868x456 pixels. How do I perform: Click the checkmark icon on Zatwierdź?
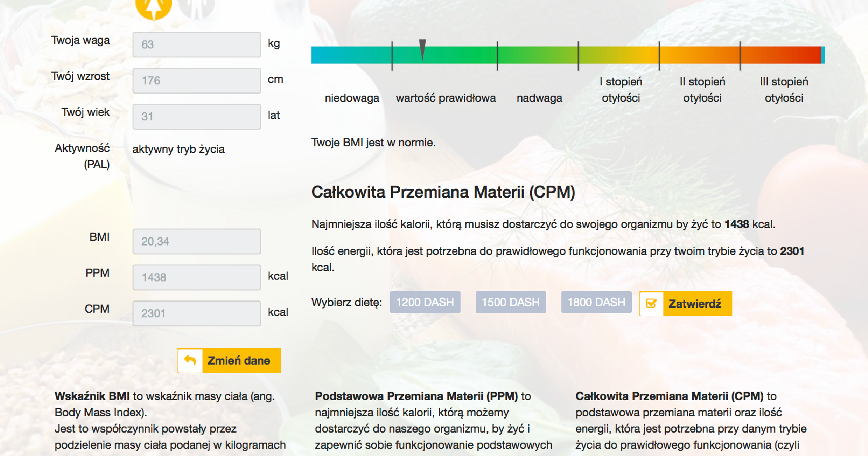pyautogui.click(x=651, y=303)
